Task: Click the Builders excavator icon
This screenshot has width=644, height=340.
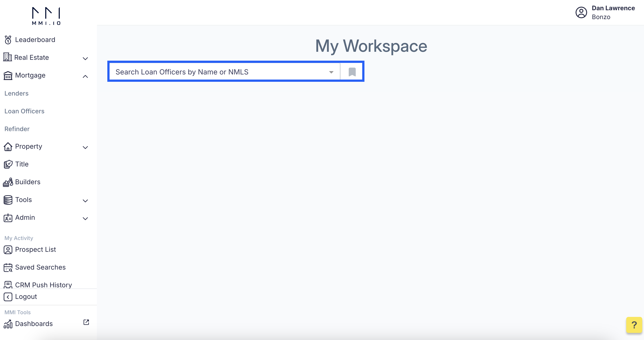Action: click(8, 182)
